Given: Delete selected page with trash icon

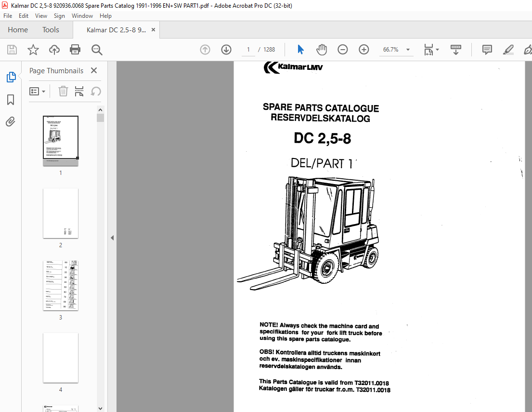Looking at the screenshot, I should pyautogui.click(x=63, y=92).
